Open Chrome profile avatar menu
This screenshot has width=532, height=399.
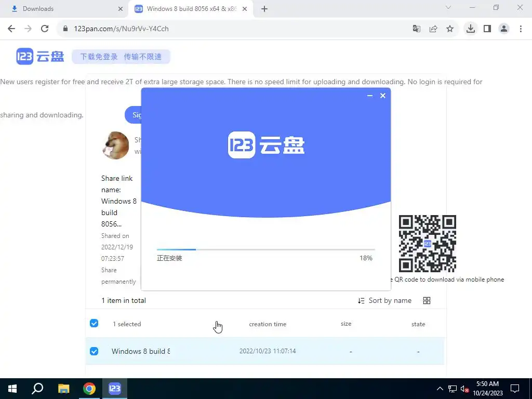click(x=504, y=29)
